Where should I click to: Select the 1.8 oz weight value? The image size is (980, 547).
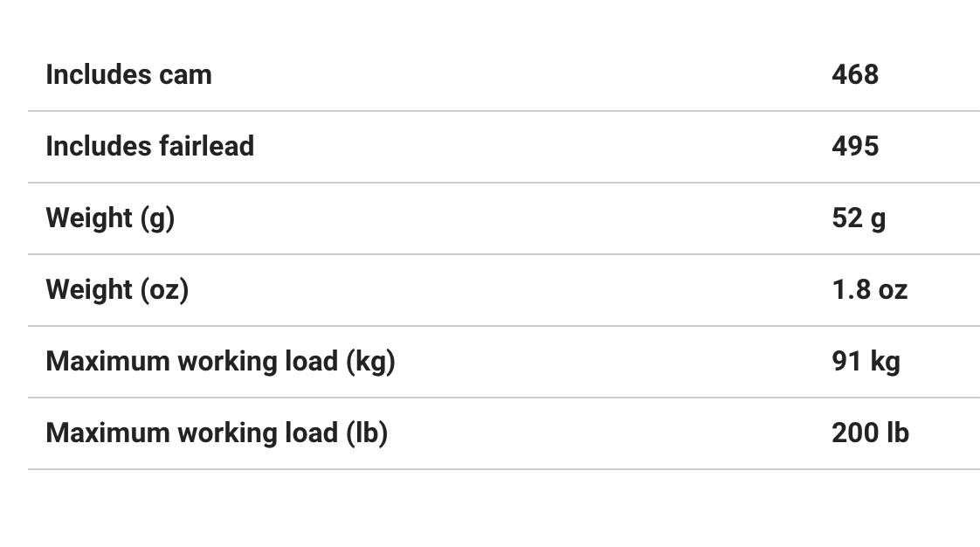869,290
